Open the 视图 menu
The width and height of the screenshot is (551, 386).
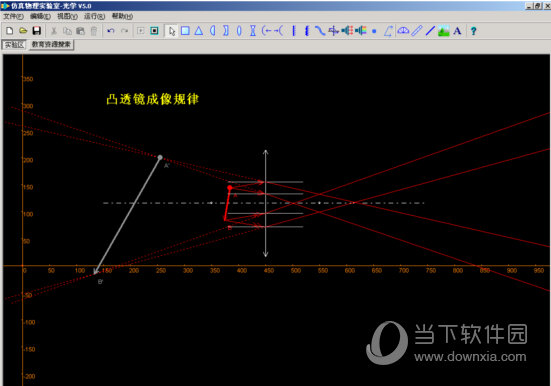[67, 16]
